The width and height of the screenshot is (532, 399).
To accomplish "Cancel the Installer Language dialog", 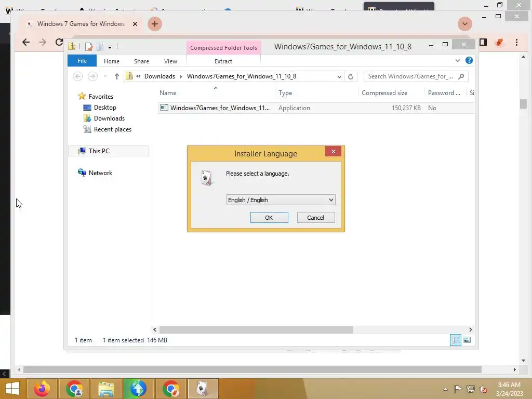I will (315, 218).
